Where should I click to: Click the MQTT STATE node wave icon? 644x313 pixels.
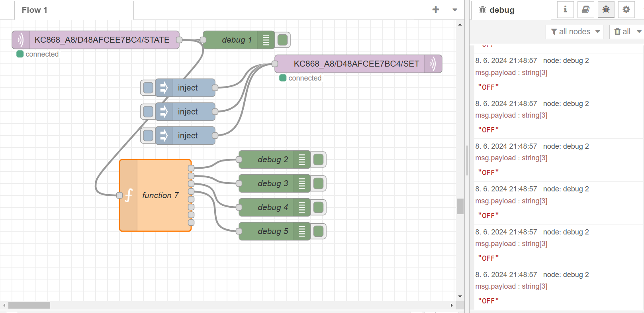pos(20,40)
